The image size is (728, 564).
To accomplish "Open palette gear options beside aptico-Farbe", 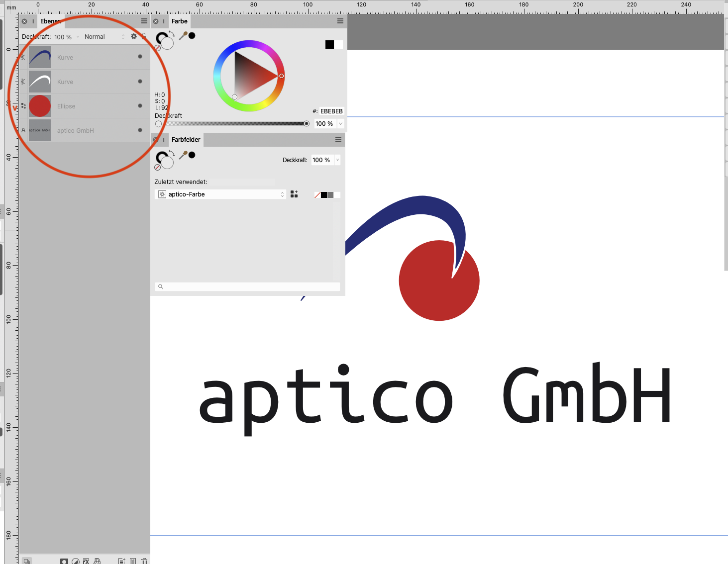I will pos(162,194).
